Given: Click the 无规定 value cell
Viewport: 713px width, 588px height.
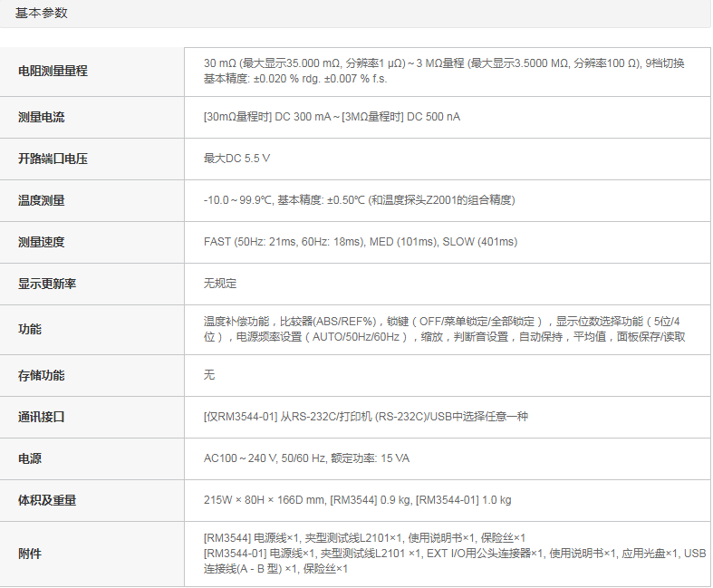Looking at the screenshot, I should 220,284.
